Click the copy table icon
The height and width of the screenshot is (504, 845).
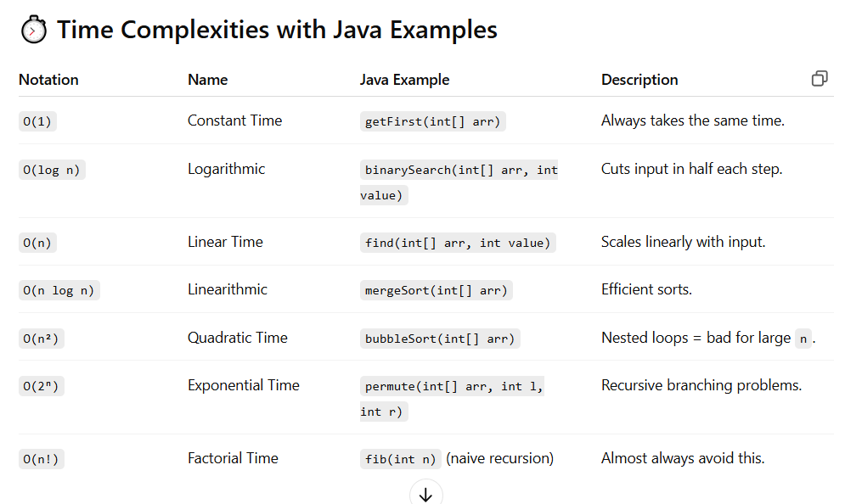click(819, 78)
